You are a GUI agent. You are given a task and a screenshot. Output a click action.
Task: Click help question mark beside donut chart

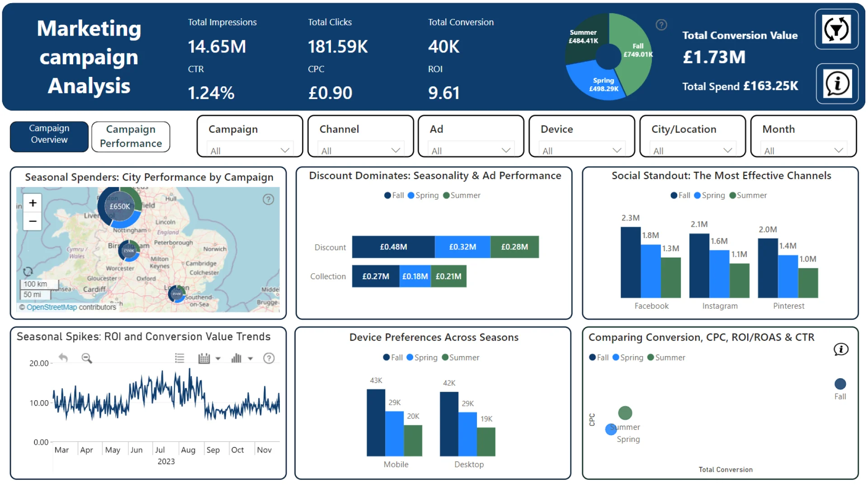click(661, 25)
